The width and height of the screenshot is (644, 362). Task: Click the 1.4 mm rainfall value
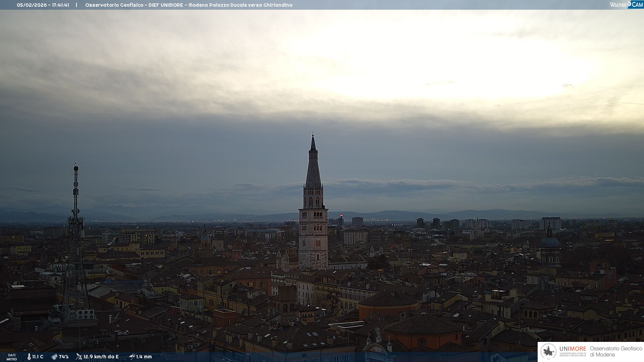(144, 357)
